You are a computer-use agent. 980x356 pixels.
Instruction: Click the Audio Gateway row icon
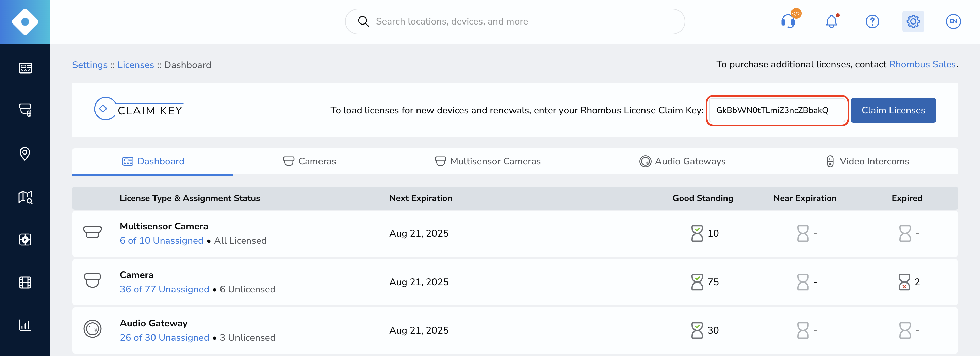(93, 329)
